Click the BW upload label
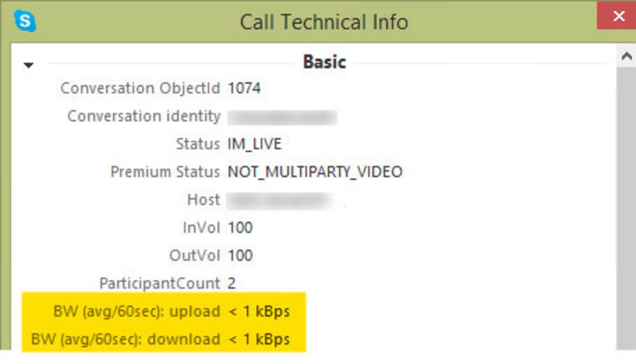The image size is (636, 364). click(x=137, y=311)
